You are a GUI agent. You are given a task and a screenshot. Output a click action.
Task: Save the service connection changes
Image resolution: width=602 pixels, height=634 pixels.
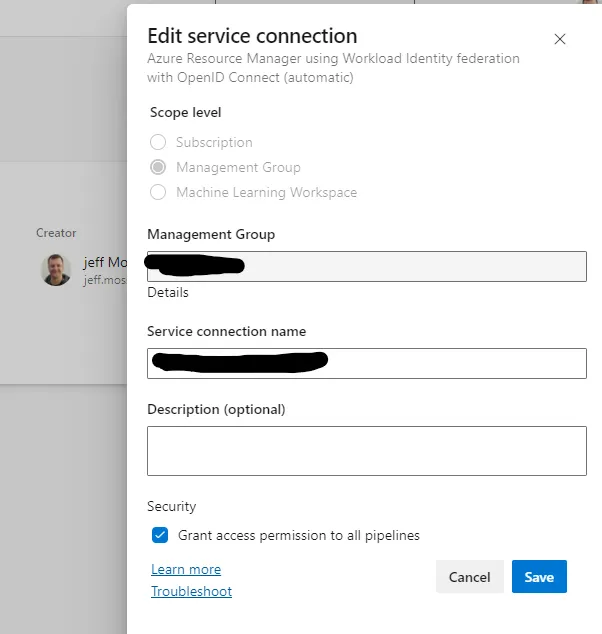(539, 577)
